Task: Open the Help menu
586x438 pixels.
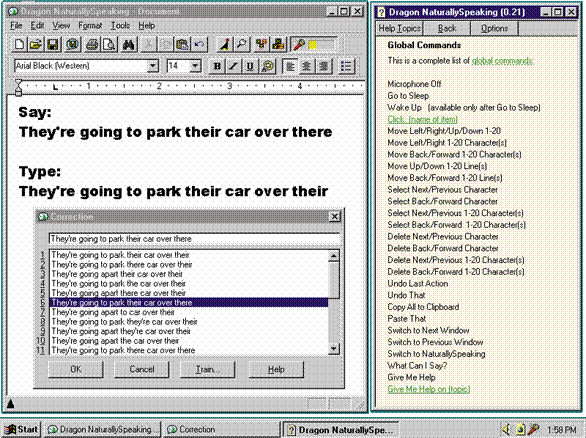Action: tap(146, 25)
